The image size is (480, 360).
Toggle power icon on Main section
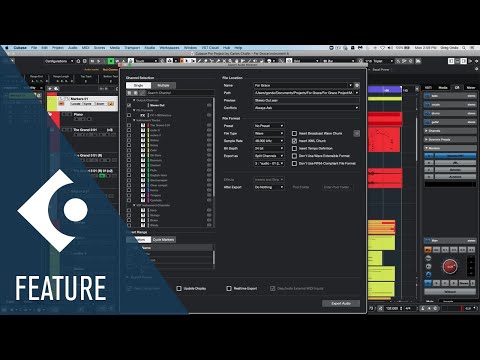[x=428, y=240]
